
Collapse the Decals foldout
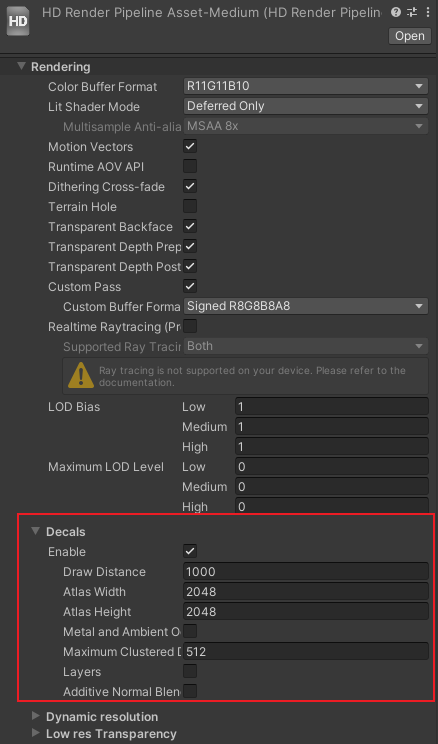point(36,531)
